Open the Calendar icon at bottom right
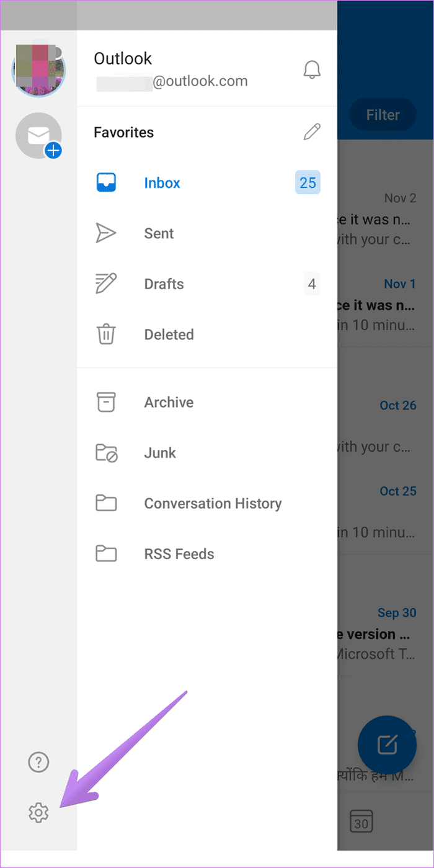This screenshot has height=868, width=434. tap(361, 821)
